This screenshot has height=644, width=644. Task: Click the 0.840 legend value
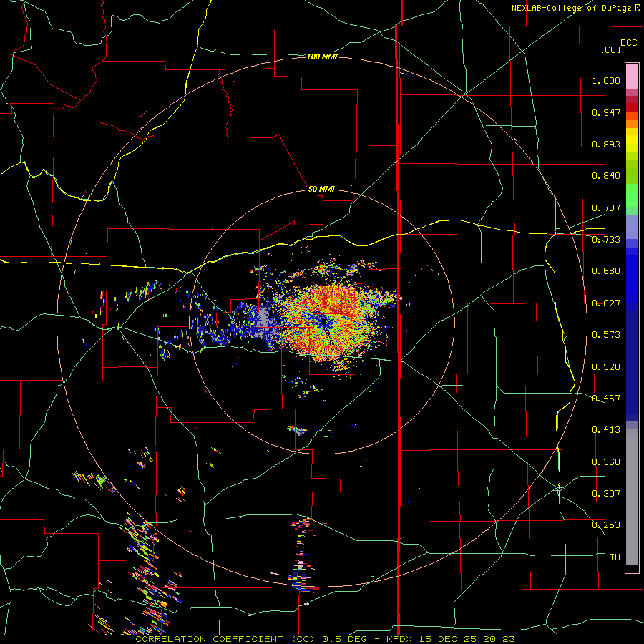click(606, 176)
